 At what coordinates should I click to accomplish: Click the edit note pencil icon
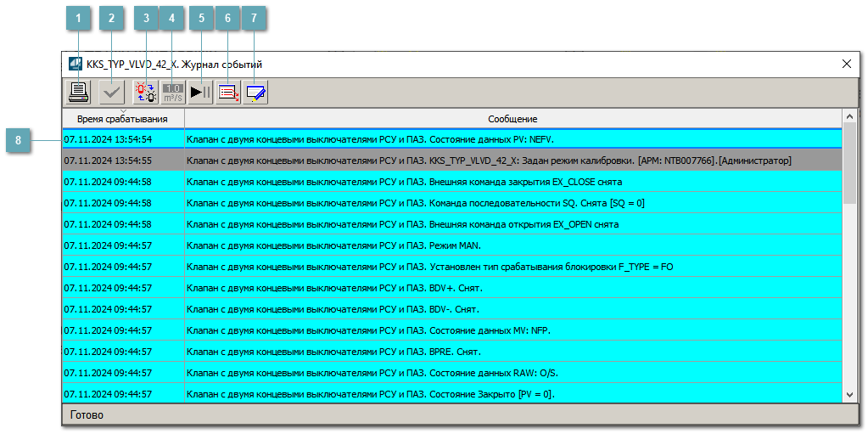tap(255, 93)
